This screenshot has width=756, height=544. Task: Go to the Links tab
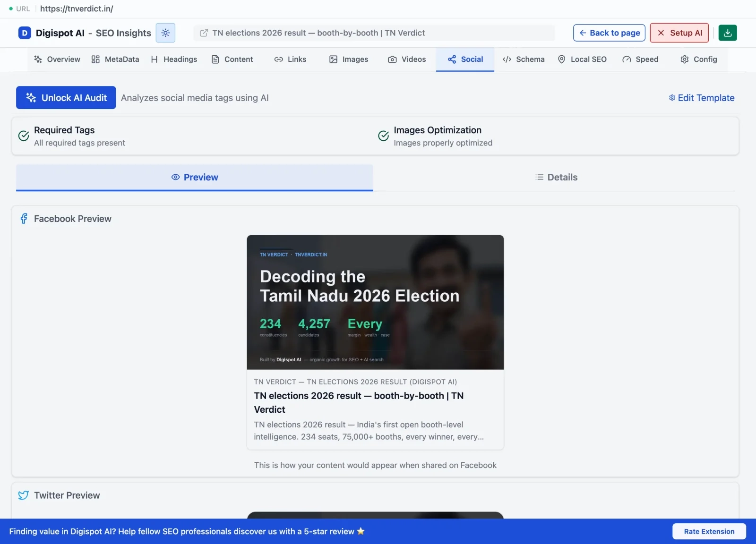pos(290,59)
